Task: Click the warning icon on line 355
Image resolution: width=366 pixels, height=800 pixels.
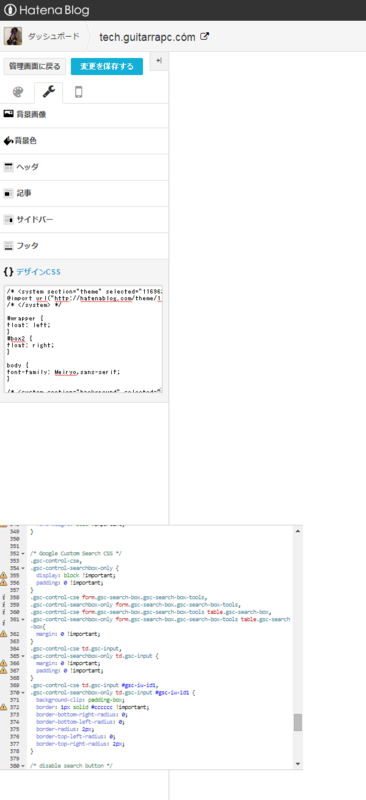Action: tap(4, 575)
